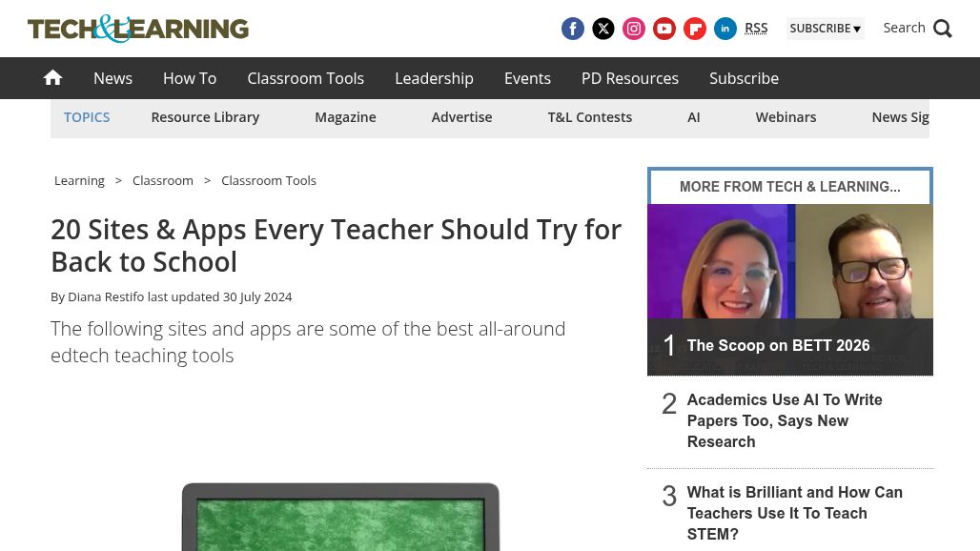The width and height of the screenshot is (980, 551).
Task: Visit Tech & Learning on Instagram
Action: pyautogui.click(x=634, y=29)
